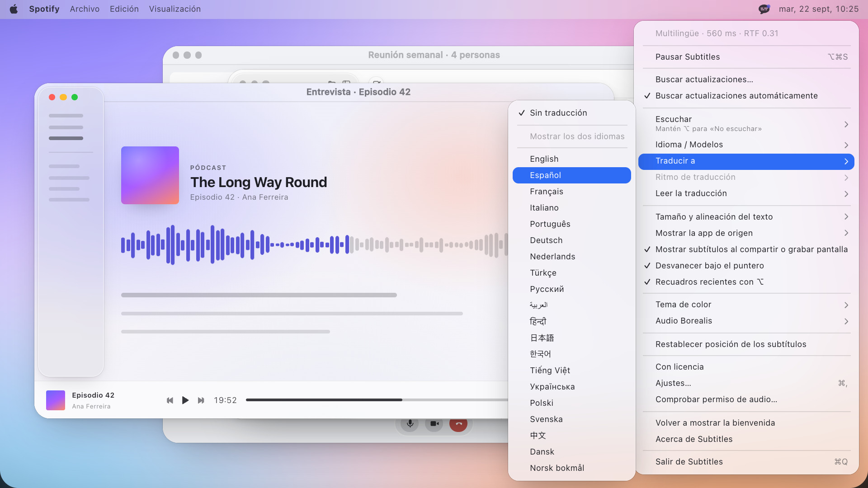Hang up with the red end-call button

[458, 424]
